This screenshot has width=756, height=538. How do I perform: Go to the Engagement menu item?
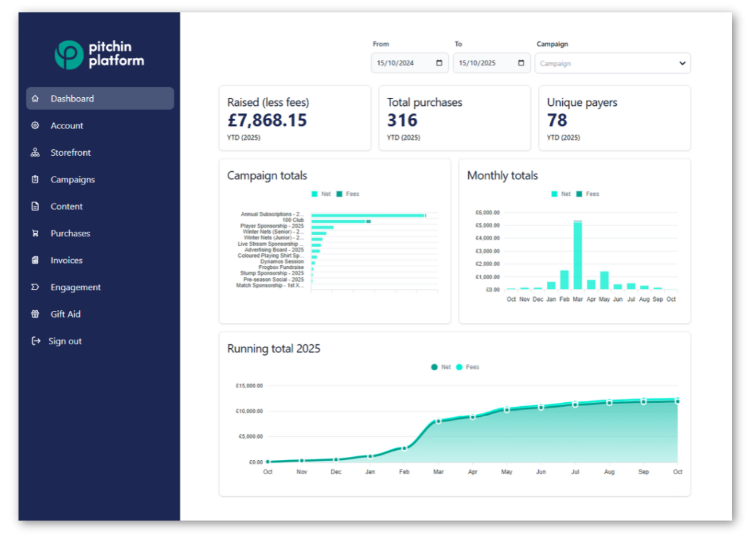75,288
